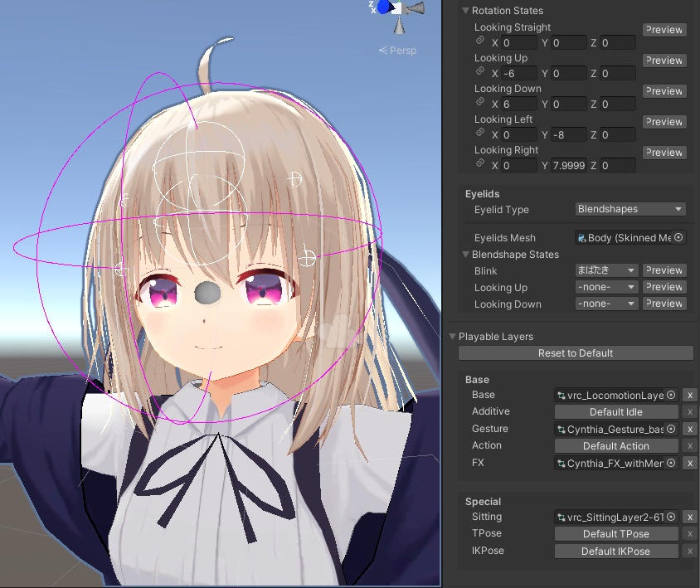Preview the Looking Up rotation state
The height and width of the screenshot is (588, 700).
[x=664, y=60]
